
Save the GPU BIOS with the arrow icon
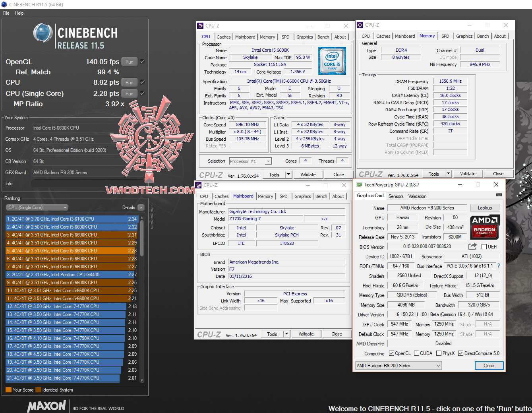click(x=472, y=246)
